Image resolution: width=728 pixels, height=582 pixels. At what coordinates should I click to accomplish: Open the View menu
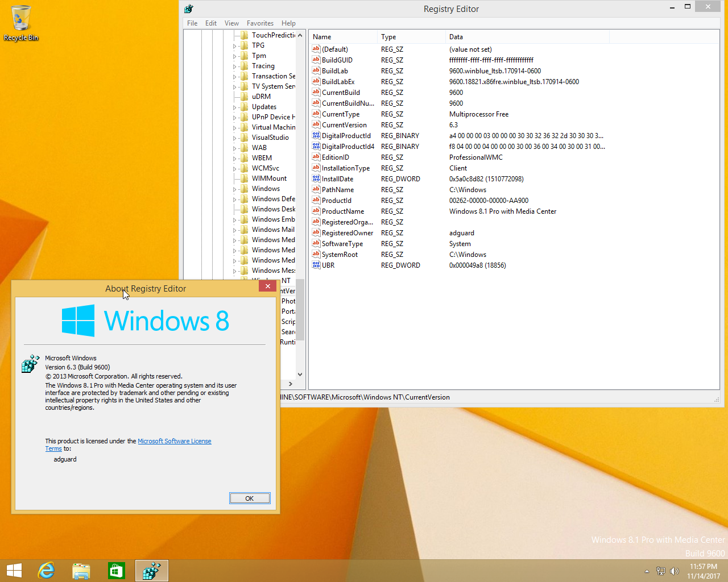[x=231, y=23]
